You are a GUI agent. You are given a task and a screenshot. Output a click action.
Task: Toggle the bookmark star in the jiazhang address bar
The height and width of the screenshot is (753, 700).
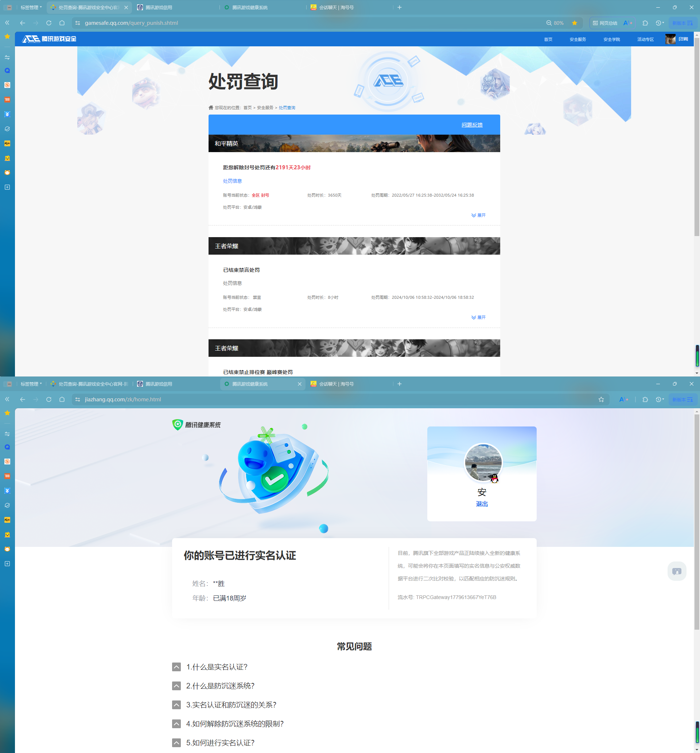click(601, 399)
